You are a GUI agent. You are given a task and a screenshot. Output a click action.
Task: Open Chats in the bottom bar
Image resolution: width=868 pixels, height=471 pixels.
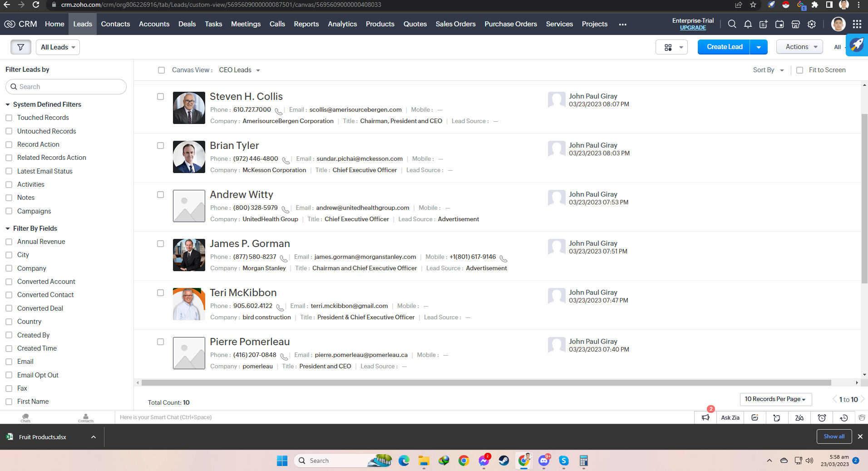click(25, 418)
